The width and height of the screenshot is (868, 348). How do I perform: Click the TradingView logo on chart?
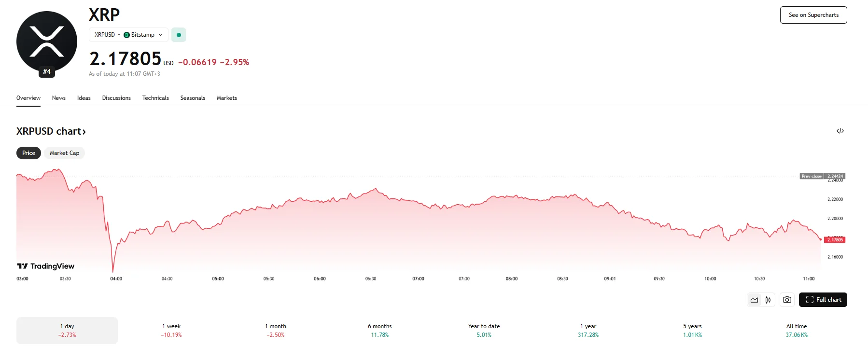click(x=46, y=266)
